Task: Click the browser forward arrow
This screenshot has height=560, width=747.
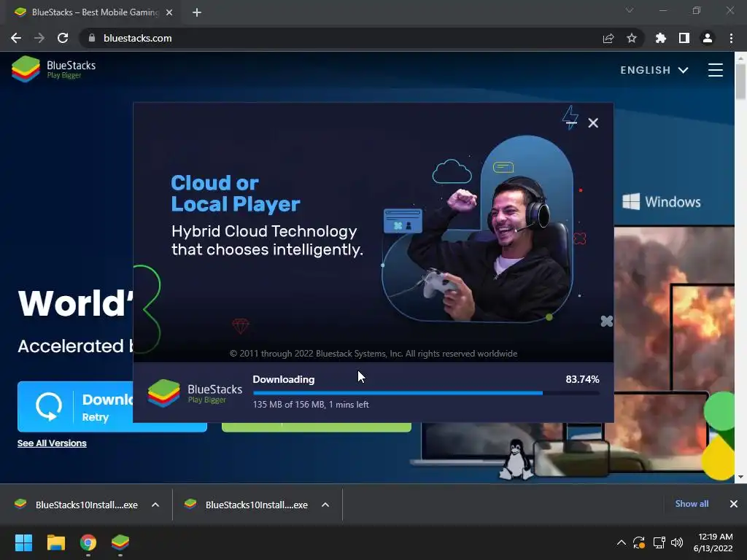Action: pyautogui.click(x=39, y=38)
